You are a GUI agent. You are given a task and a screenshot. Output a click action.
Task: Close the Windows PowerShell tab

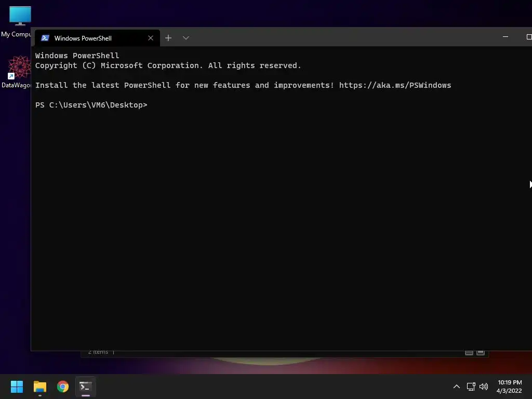point(151,38)
